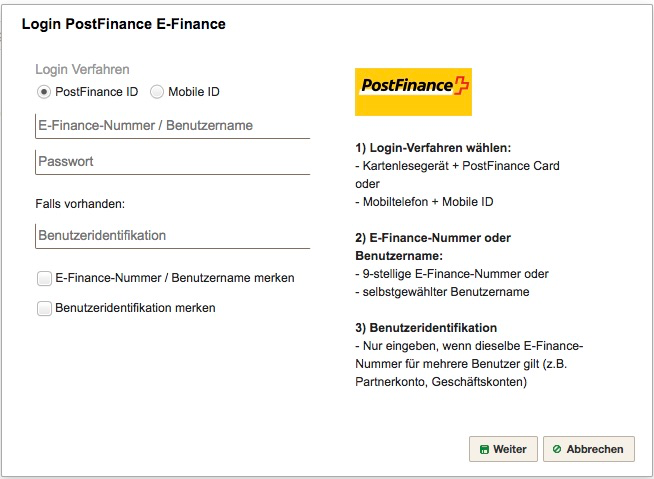Click the Mobile ID label text

[x=194, y=92]
